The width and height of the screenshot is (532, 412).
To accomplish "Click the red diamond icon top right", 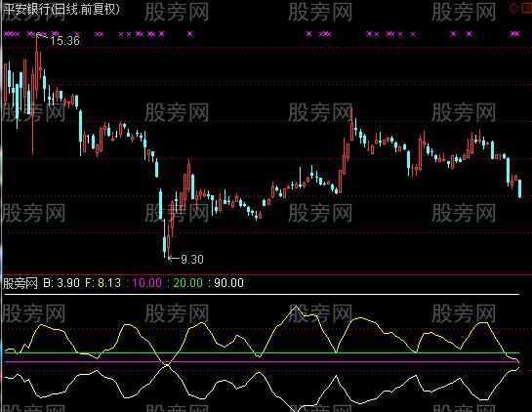I will pyautogui.click(x=514, y=8).
